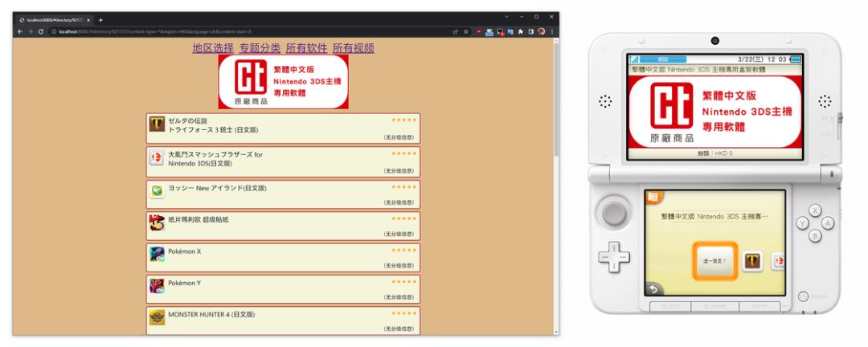
Task: Click the Pokémon X game icon
Action: tap(157, 254)
